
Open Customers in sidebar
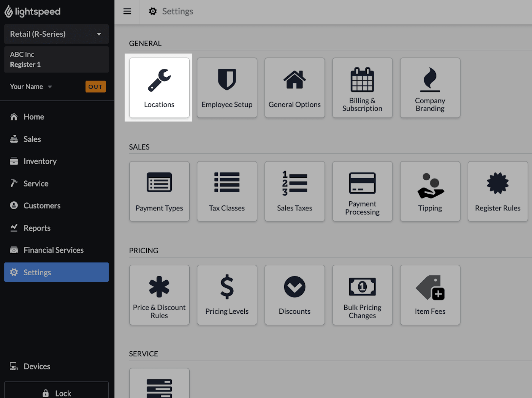point(56,205)
